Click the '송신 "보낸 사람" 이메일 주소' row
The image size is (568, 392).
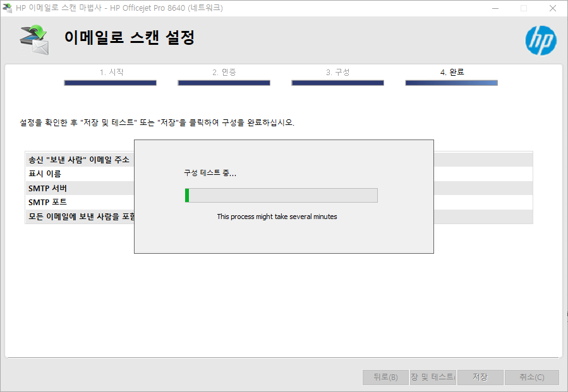tap(279, 160)
